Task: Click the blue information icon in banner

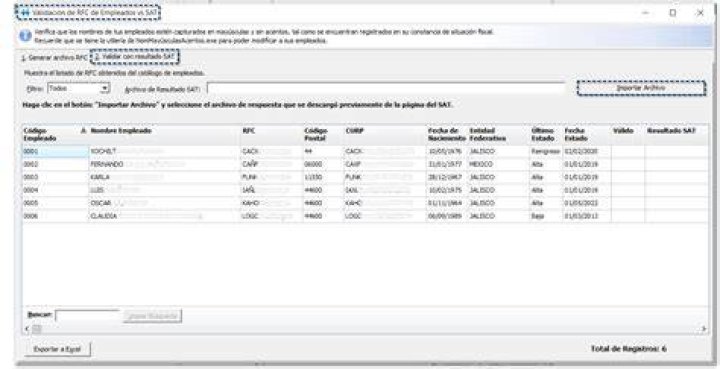Action: click(x=26, y=35)
